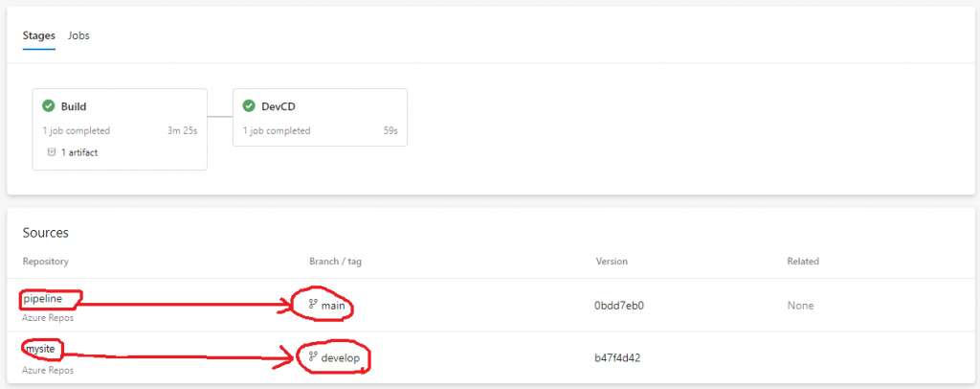Open commit version 0bdd7eb0

[618, 306]
